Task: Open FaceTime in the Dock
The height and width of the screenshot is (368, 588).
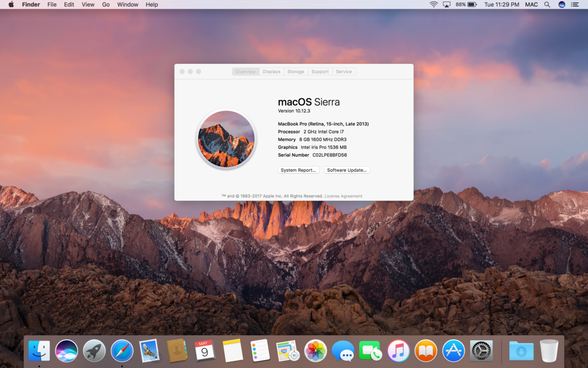Action: pos(370,351)
